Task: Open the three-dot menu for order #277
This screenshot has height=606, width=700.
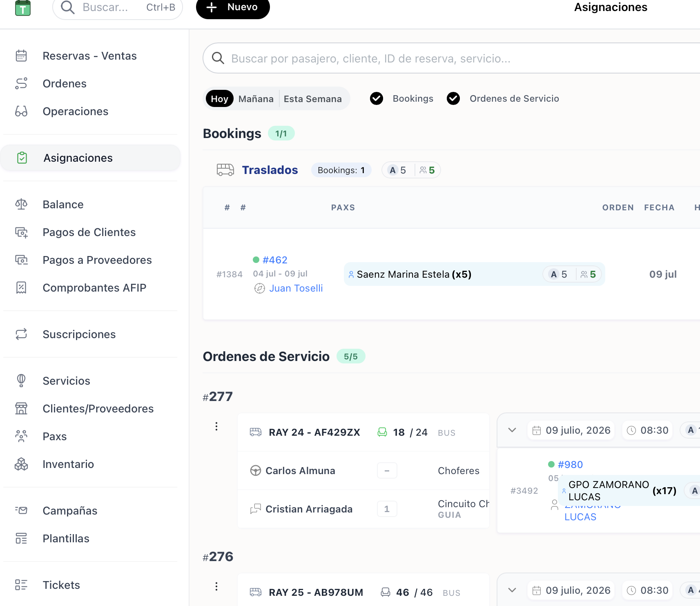Action: click(x=216, y=426)
